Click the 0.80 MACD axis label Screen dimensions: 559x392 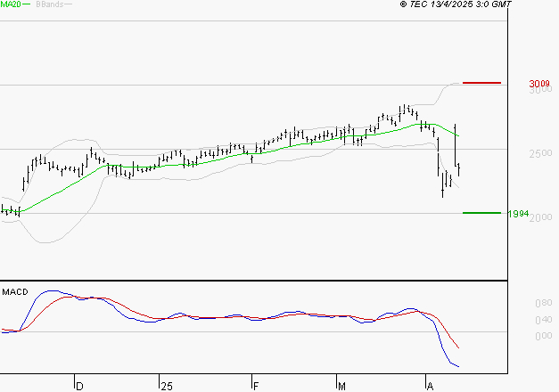544,303
